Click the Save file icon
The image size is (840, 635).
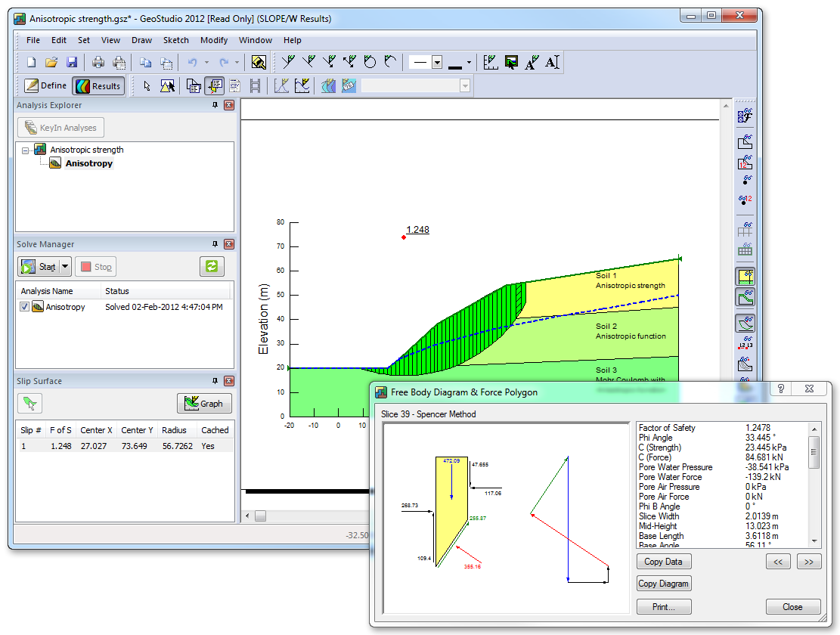tap(72, 63)
